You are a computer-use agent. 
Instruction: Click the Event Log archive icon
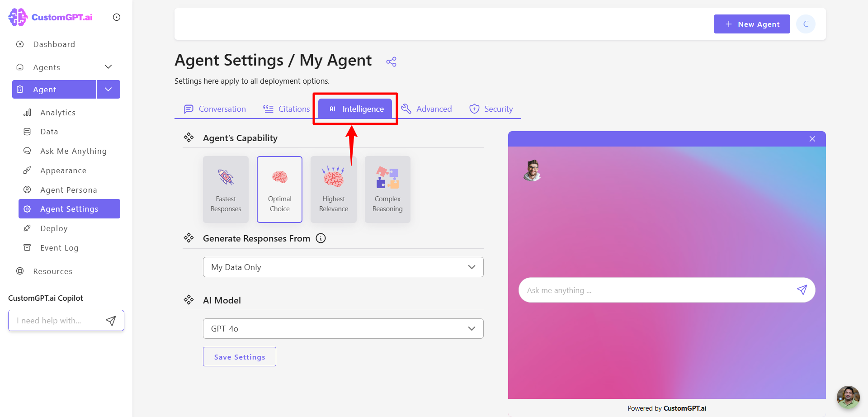click(x=27, y=247)
